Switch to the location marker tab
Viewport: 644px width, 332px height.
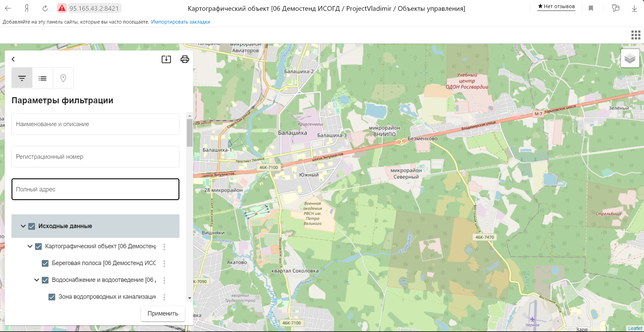(x=63, y=78)
